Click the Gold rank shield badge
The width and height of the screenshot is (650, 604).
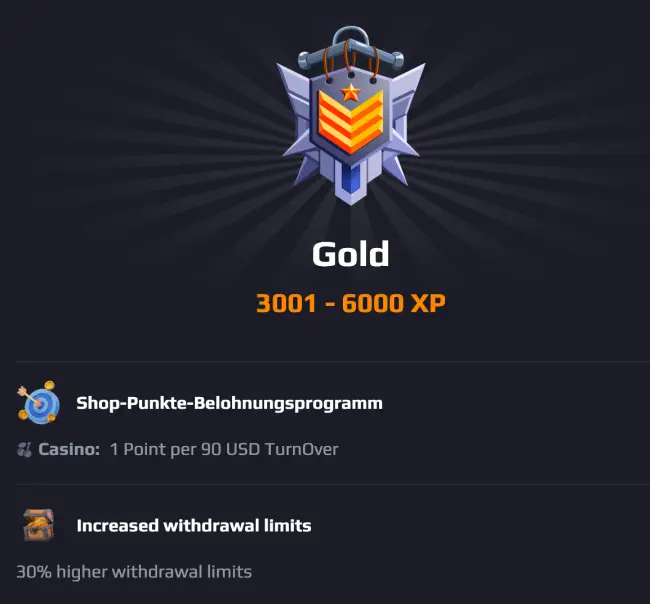[351, 116]
